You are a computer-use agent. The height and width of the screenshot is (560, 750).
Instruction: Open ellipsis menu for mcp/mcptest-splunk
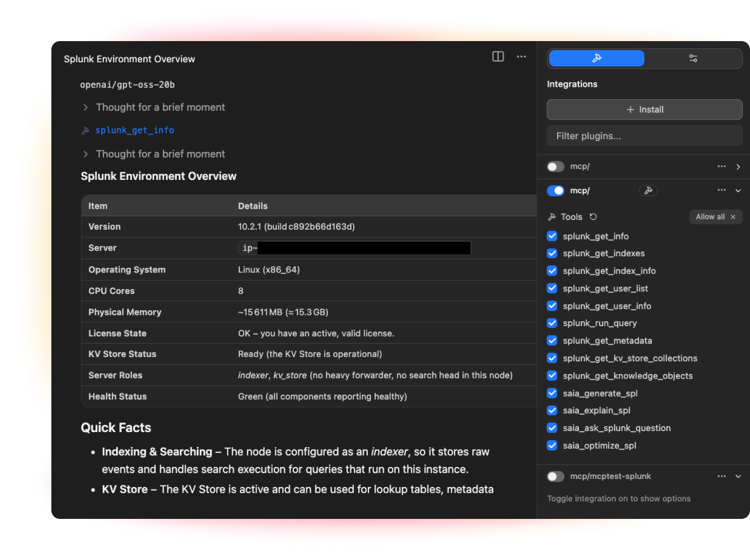[x=722, y=476]
